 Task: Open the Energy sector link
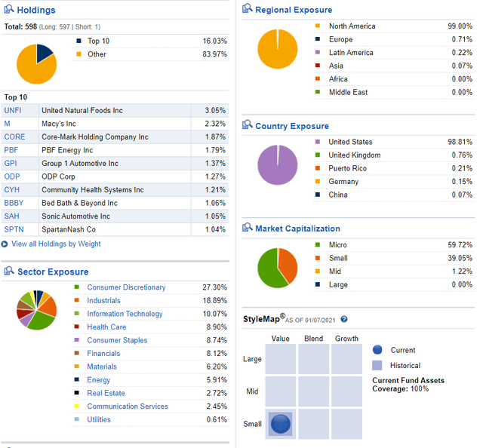(x=99, y=380)
